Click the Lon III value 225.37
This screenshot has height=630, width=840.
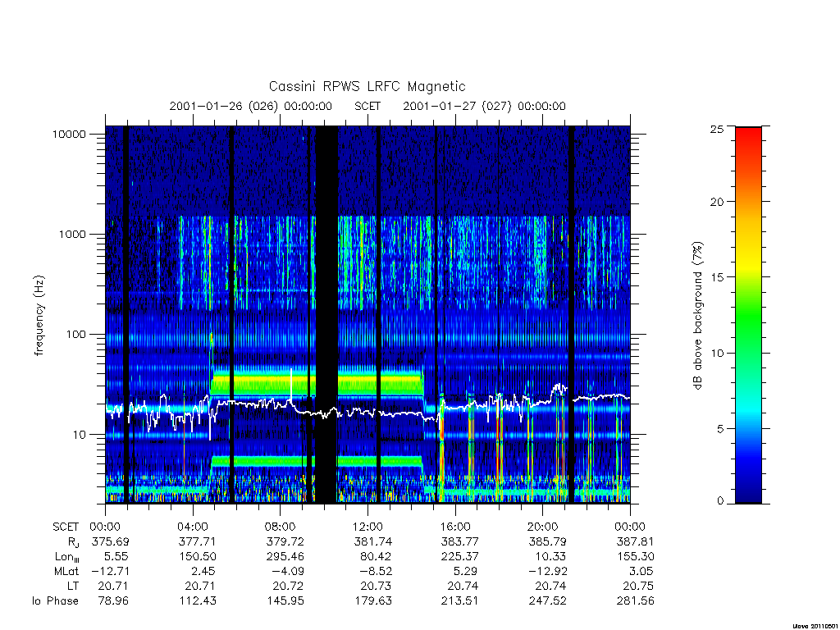tap(460, 557)
